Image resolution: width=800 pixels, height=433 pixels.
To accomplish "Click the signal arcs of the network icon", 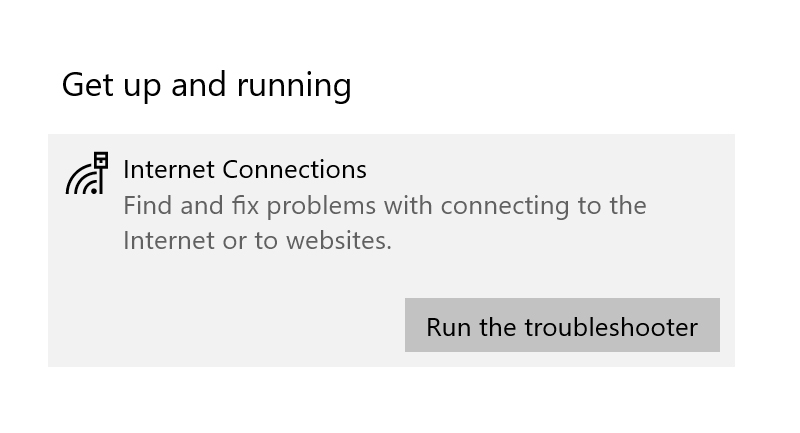I will click(82, 181).
